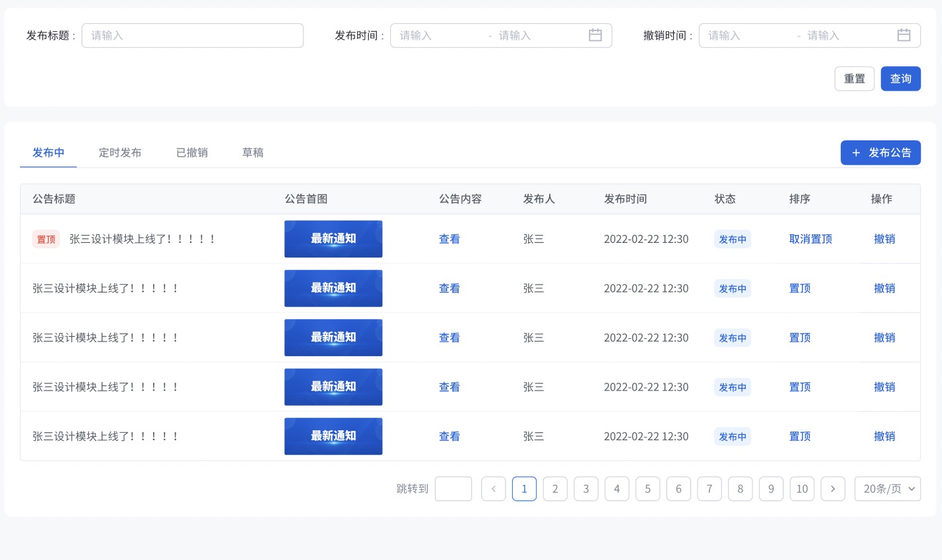Click the 发布人 column header

tap(539, 199)
